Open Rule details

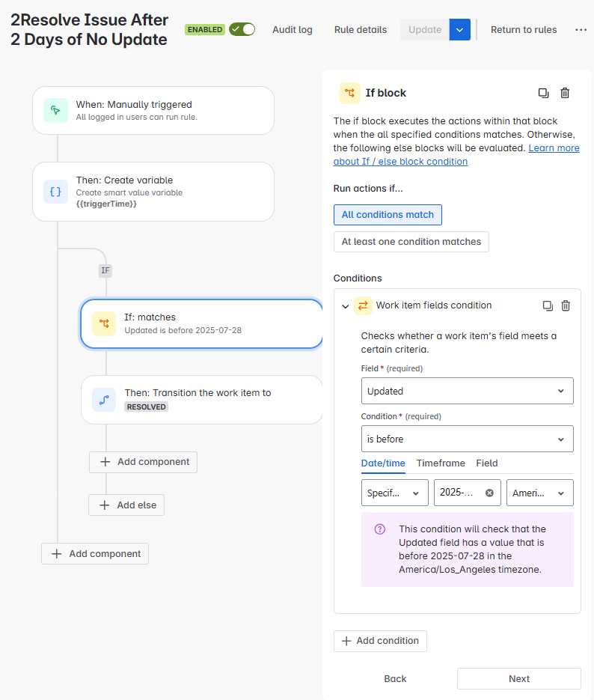coord(361,30)
